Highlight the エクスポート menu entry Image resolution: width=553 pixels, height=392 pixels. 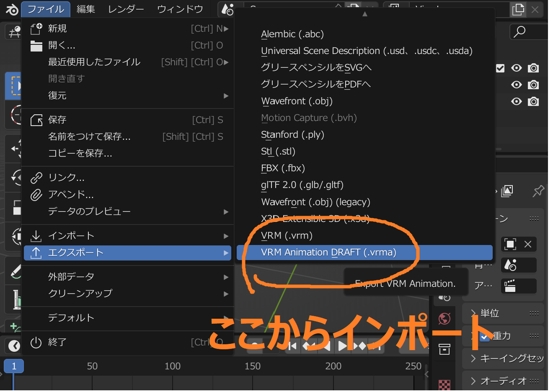128,253
